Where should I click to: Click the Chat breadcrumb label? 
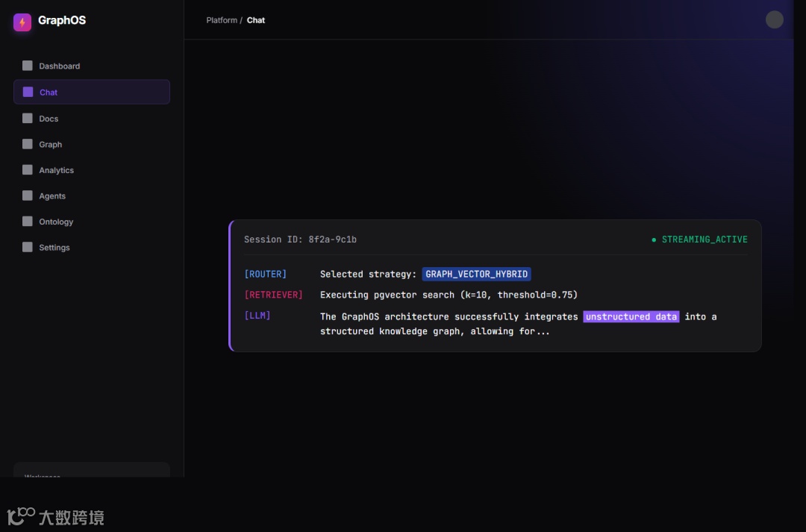(x=255, y=20)
